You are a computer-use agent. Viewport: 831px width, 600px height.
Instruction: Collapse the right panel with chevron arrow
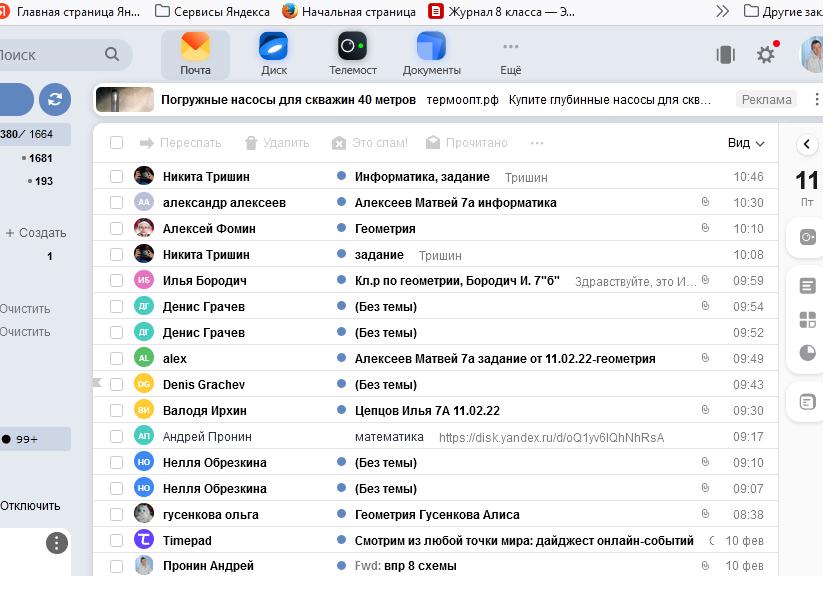[807, 144]
